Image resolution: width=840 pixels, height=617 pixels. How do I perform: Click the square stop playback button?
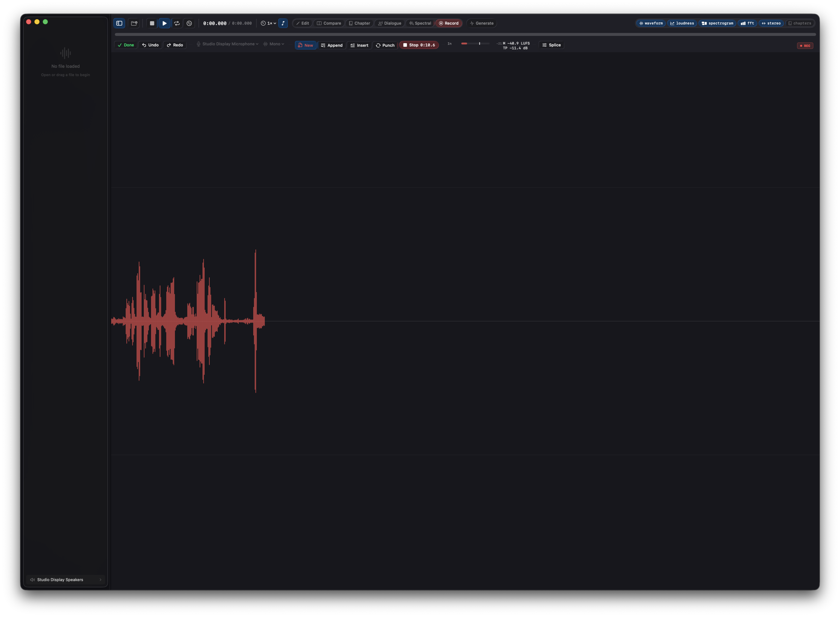pyautogui.click(x=152, y=23)
